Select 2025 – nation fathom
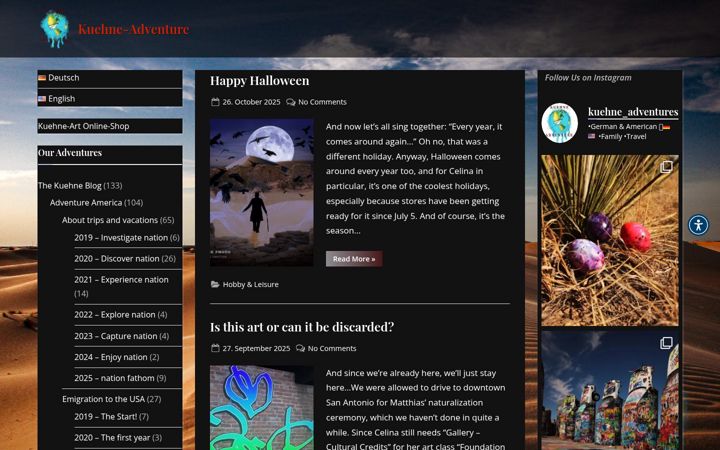 pyautogui.click(x=114, y=378)
